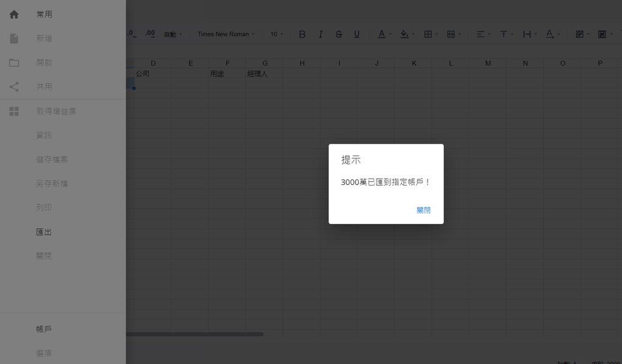Click the 取得增益集 add-ons icon
622x364 pixels.
coord(13,110)
